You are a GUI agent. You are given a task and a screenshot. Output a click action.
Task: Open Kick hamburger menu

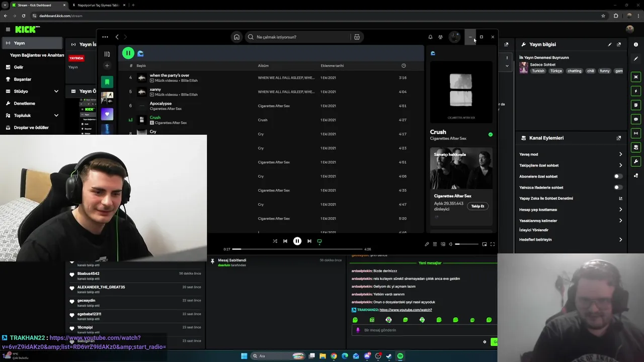8,30
